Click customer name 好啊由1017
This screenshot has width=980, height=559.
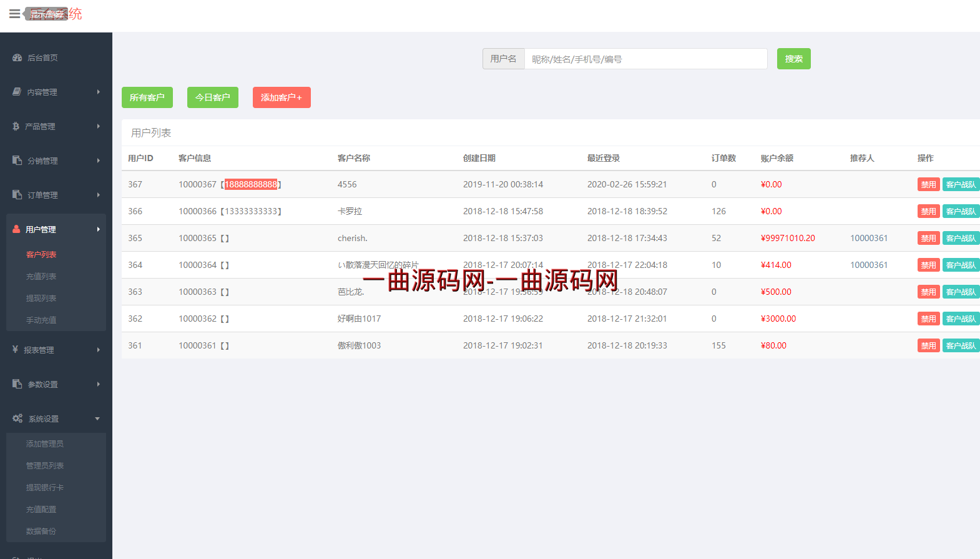[359, 319]
